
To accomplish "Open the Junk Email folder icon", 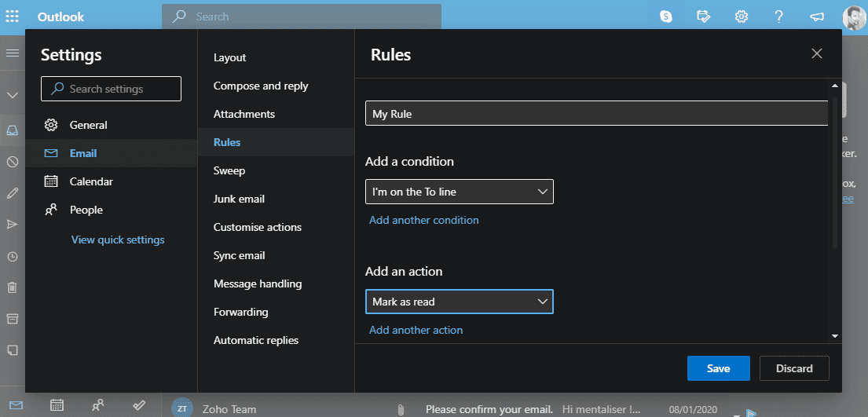I will 13,162.
